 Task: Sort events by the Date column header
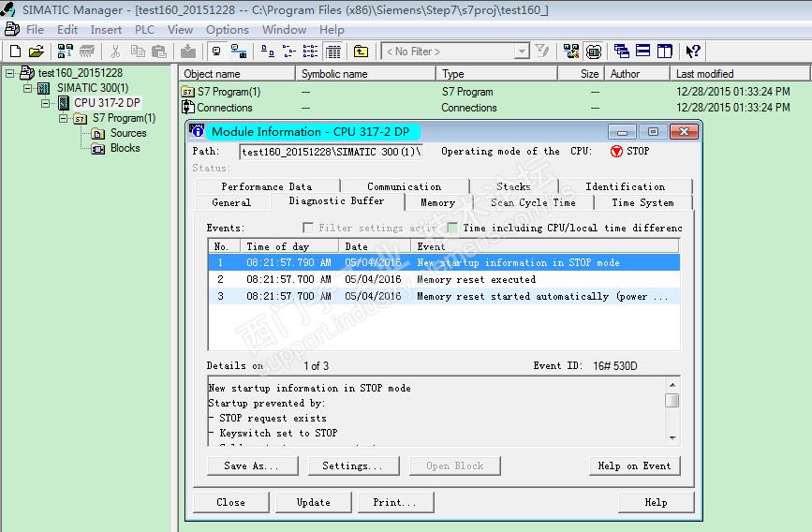click(375, 246)
